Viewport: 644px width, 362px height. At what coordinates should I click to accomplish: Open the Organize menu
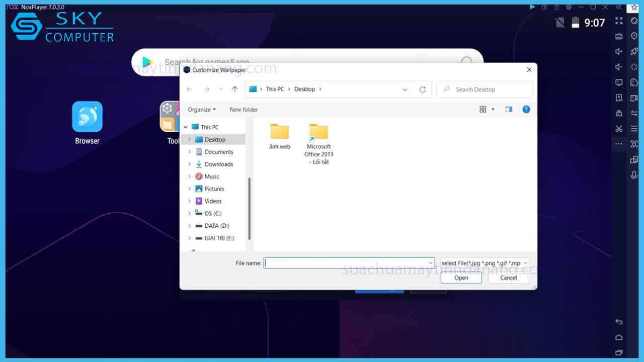point(201,110)
